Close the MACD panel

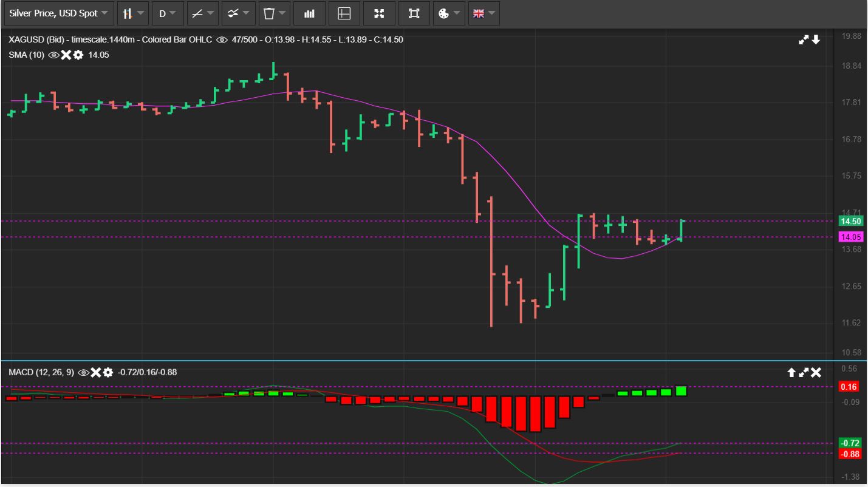click(816, 372)
